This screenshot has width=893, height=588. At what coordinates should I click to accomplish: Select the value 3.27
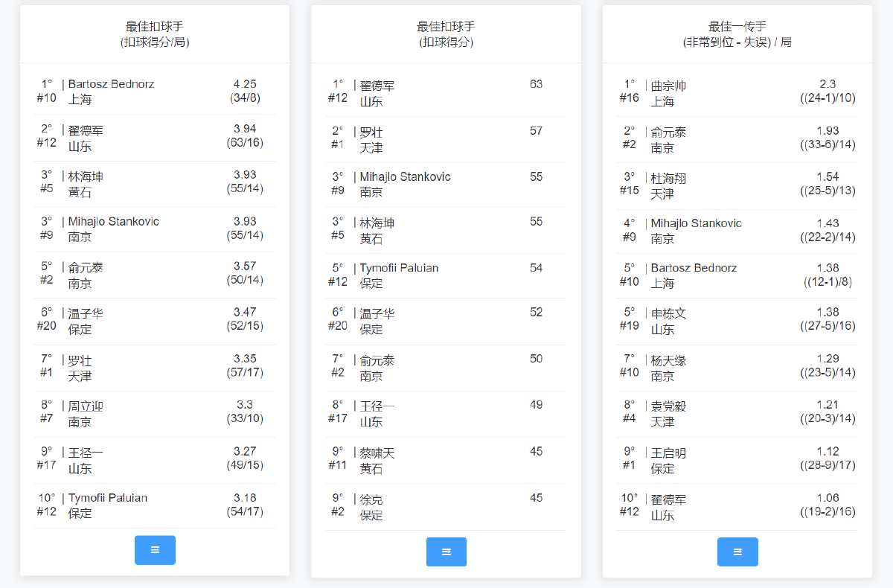tap(245, 451)
